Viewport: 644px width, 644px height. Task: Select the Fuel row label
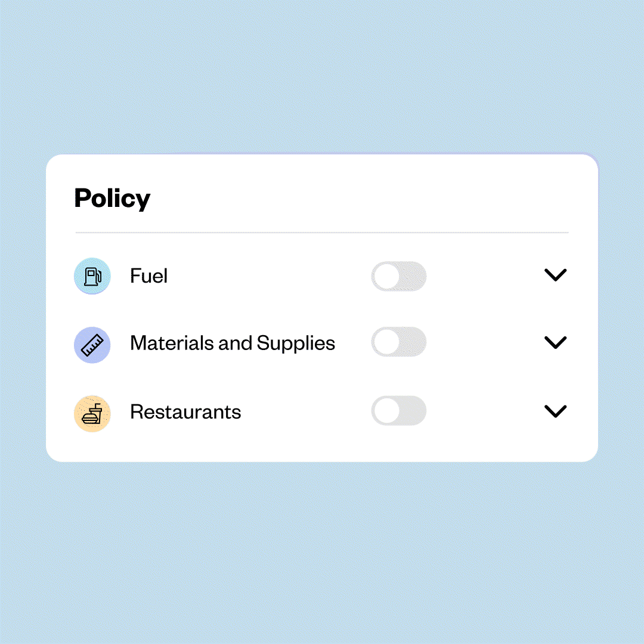tap(148, 276)
